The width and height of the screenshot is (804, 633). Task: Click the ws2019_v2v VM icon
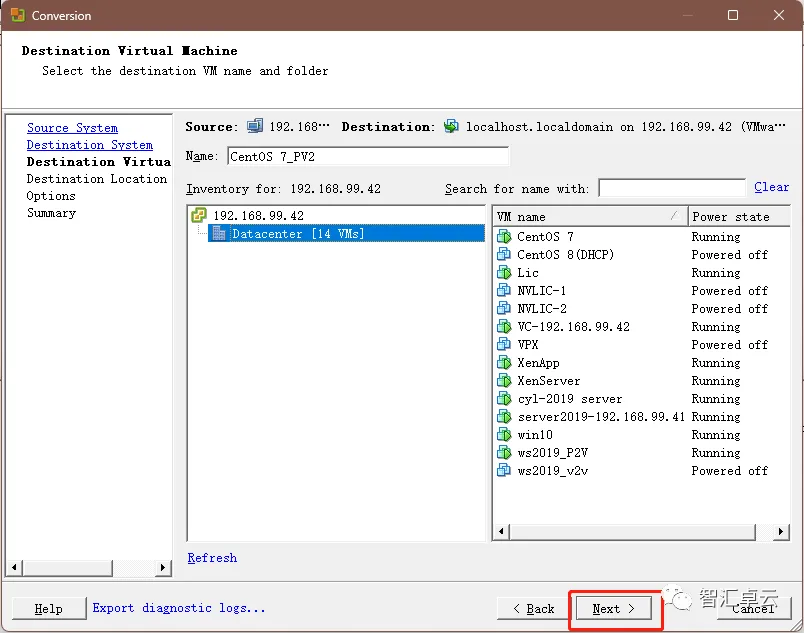504,471
